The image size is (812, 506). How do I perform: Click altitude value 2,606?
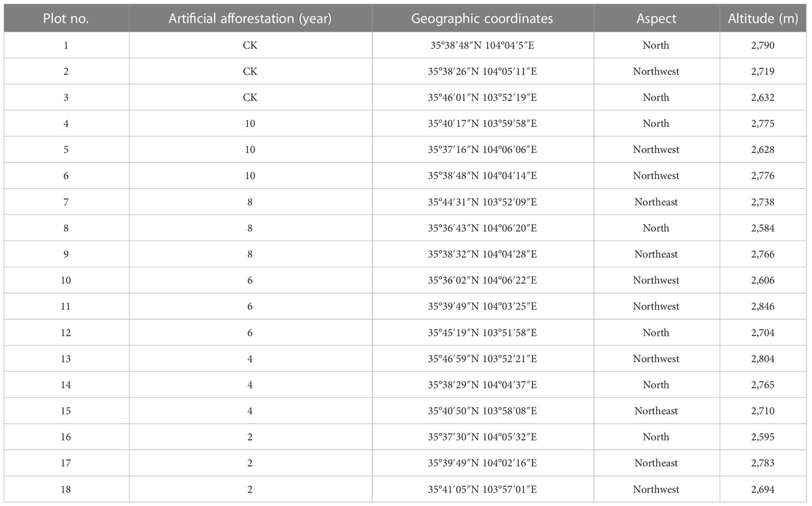(763, 280)
